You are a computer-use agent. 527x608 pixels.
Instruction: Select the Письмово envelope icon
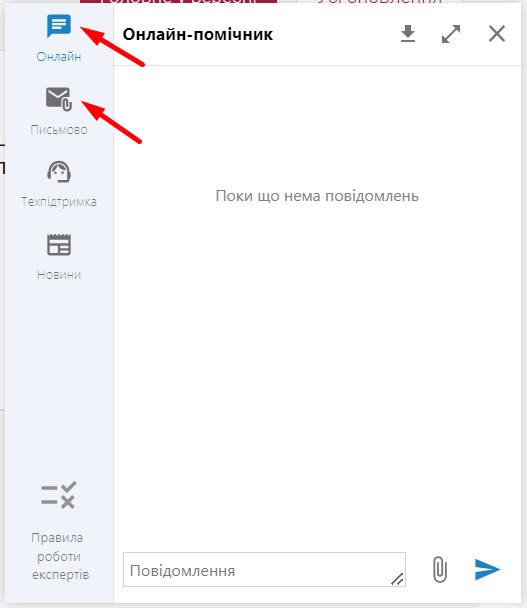click(x=59, y=99)
